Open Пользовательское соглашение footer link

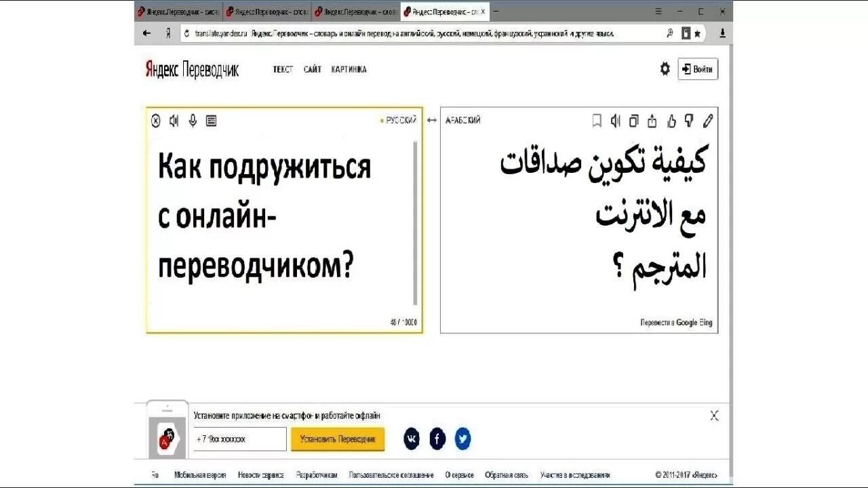coord(391,475)
